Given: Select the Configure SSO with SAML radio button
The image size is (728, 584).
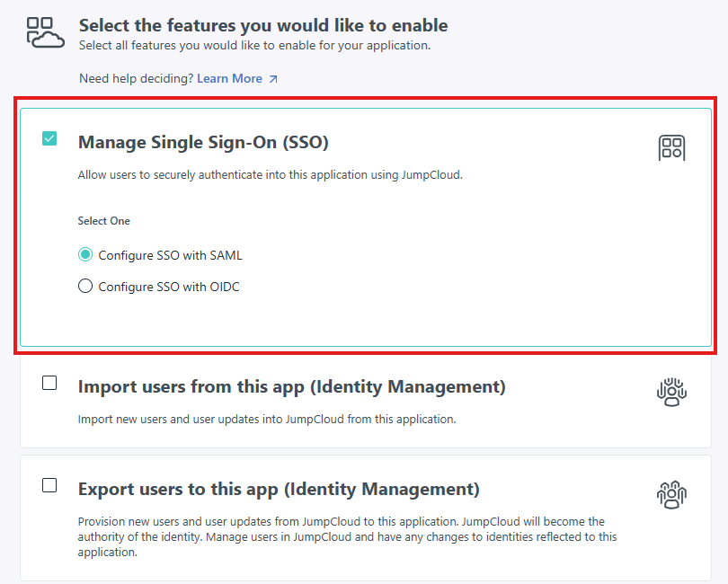Looking at the screenshot, I should coord(85,255).
